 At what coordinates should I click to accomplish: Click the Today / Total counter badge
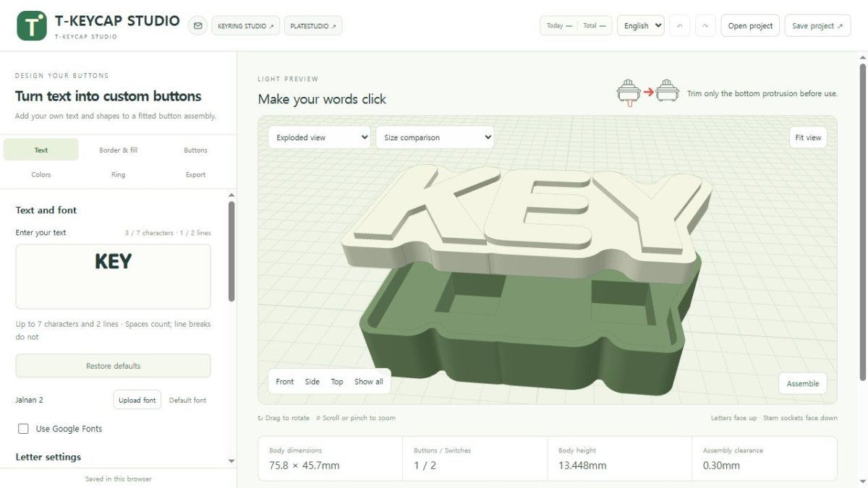point(576,26)
